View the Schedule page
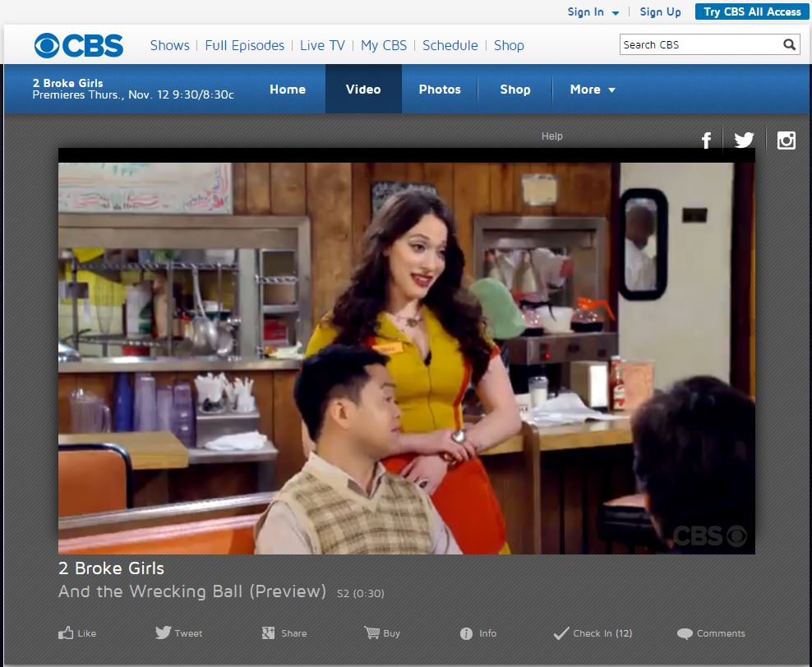 450,45
